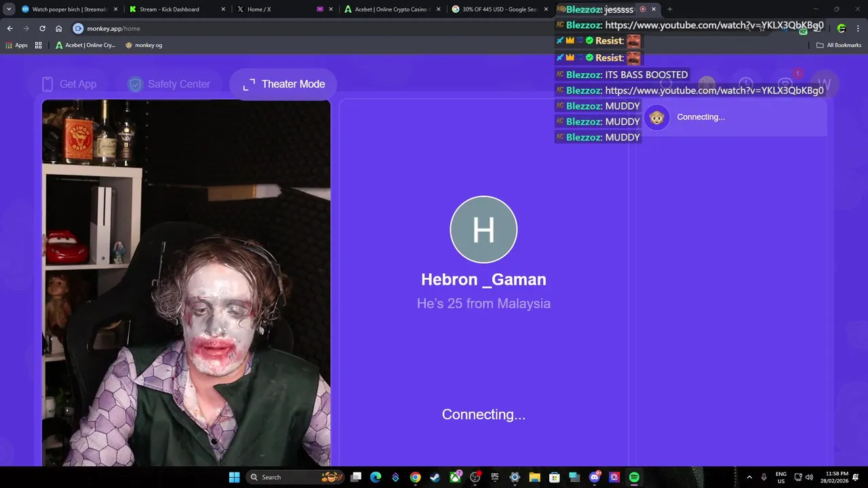This screenshot has width=868, height=488.
Task: Open the ENG US language switcher
Action: 781,477
